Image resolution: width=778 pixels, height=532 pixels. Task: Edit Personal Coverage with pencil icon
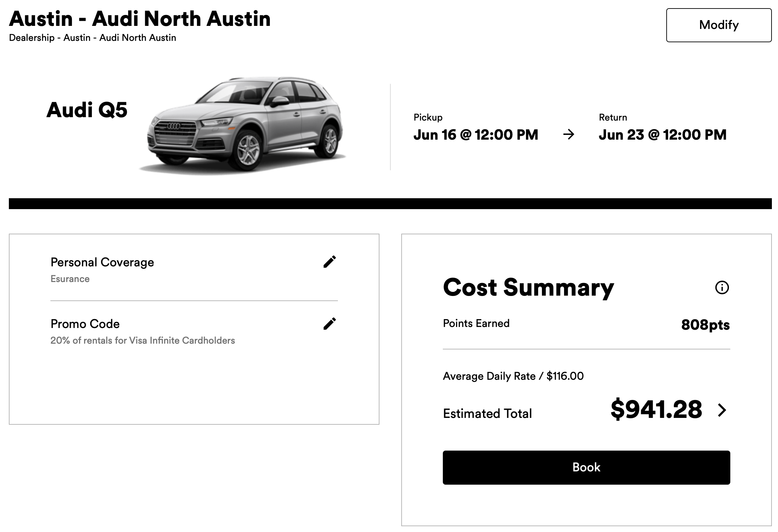330,262
